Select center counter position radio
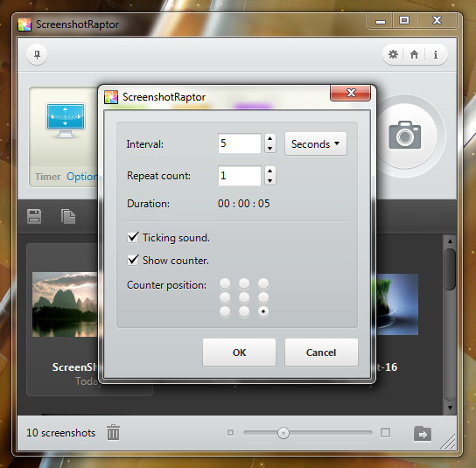Image resolution: width=476 pixels, height=468 pixels. [244, 297]
